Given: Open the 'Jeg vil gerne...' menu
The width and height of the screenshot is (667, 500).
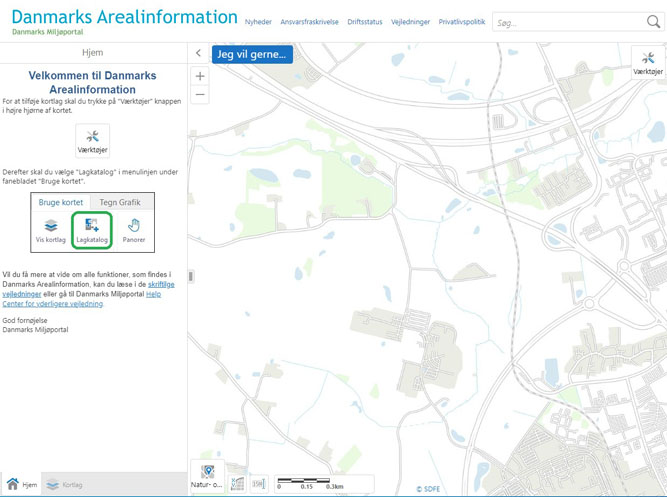Looking at the screenshot, I should click(252, 54).
